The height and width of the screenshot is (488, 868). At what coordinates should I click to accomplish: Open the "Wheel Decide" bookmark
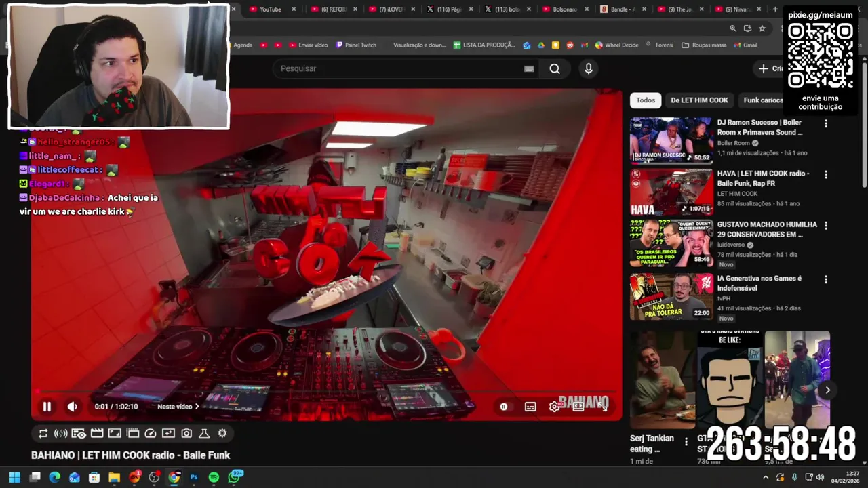click(x=616, y=45)
